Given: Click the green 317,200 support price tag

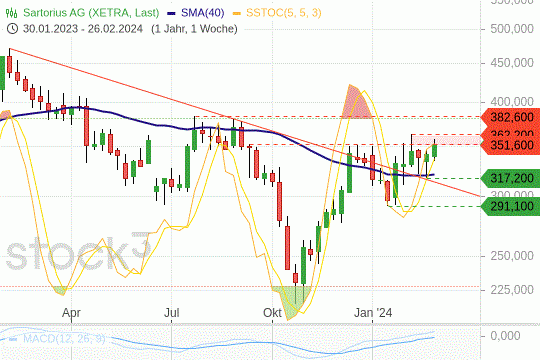Looking at the screenshot, I should pyautogui.click(x=510, y=178).
